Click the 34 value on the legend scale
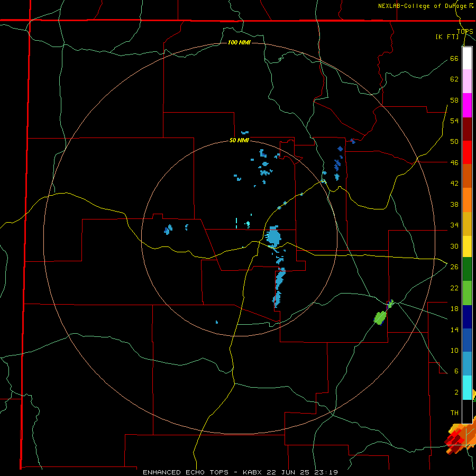Viewport: 476px width, 476px height. point(454,225)
